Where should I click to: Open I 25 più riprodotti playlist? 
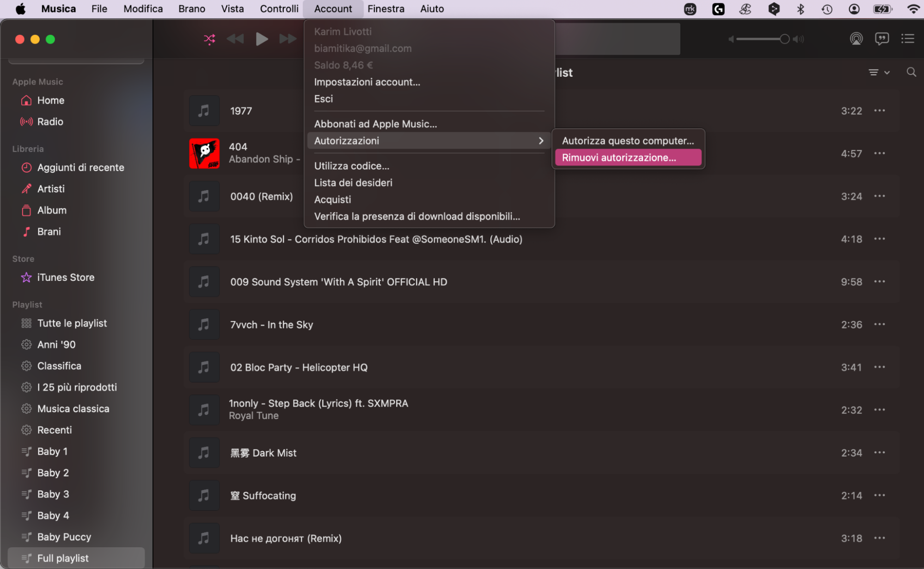click(x=77, y=387)
